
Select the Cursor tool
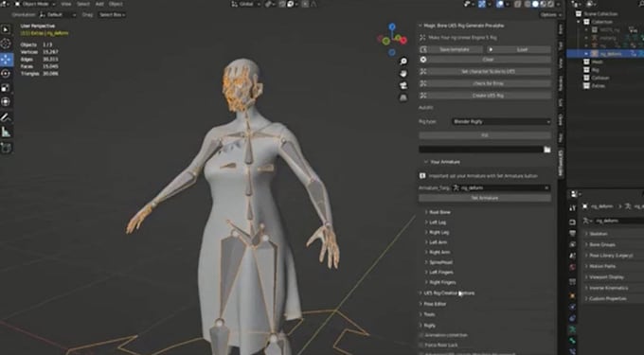(6, 44)
